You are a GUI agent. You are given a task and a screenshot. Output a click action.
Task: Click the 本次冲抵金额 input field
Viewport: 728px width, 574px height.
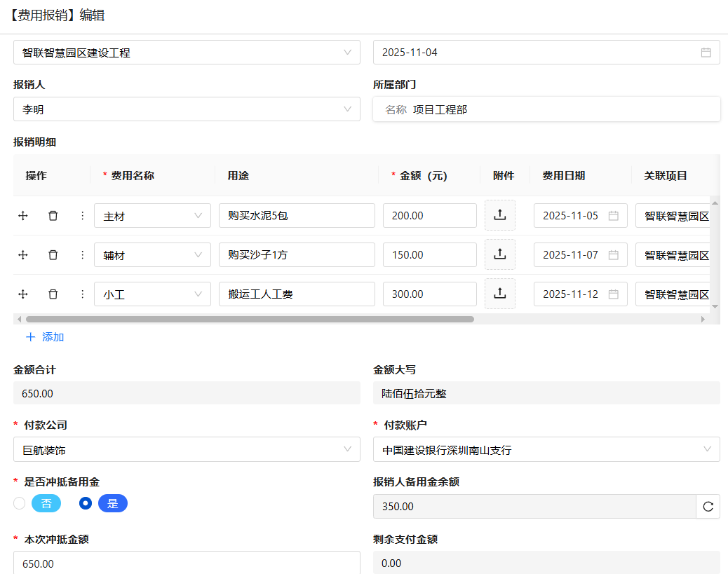tap(187, 563)
